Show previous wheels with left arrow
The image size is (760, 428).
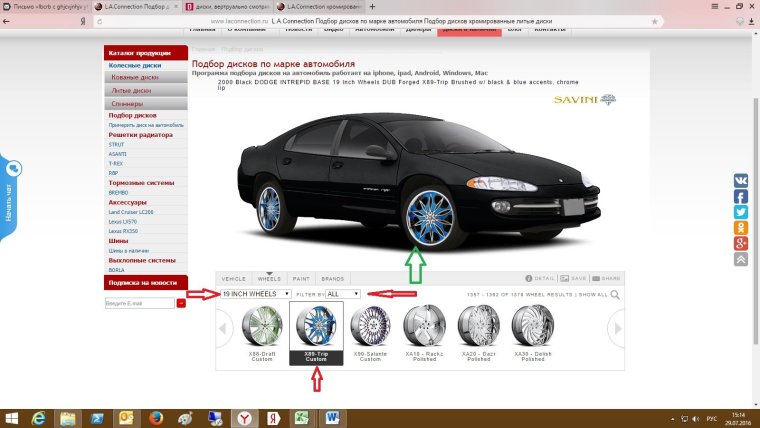click(223, 329)
